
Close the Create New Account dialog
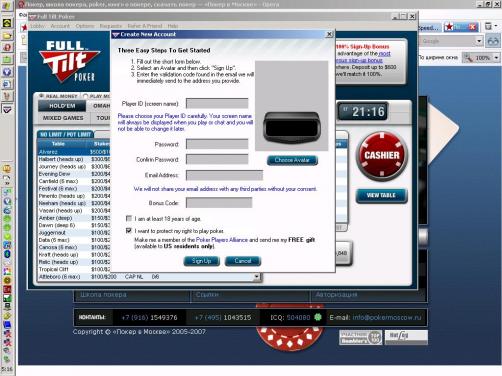(329, 34)
